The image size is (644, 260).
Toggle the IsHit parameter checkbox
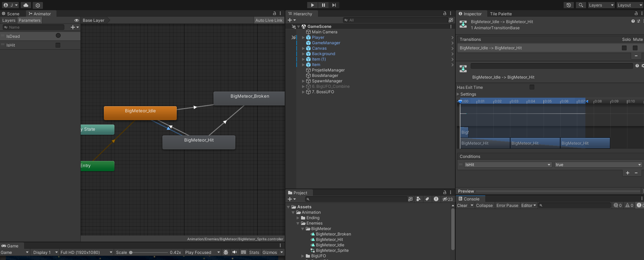tap(58, 45)
